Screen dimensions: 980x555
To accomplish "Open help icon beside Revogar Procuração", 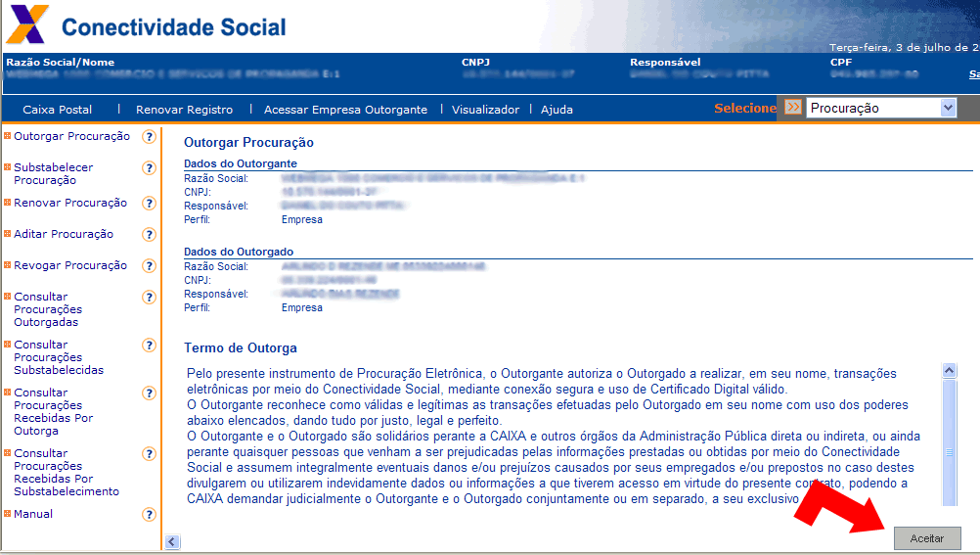I will pyautogui.click(x=149, y=266).
